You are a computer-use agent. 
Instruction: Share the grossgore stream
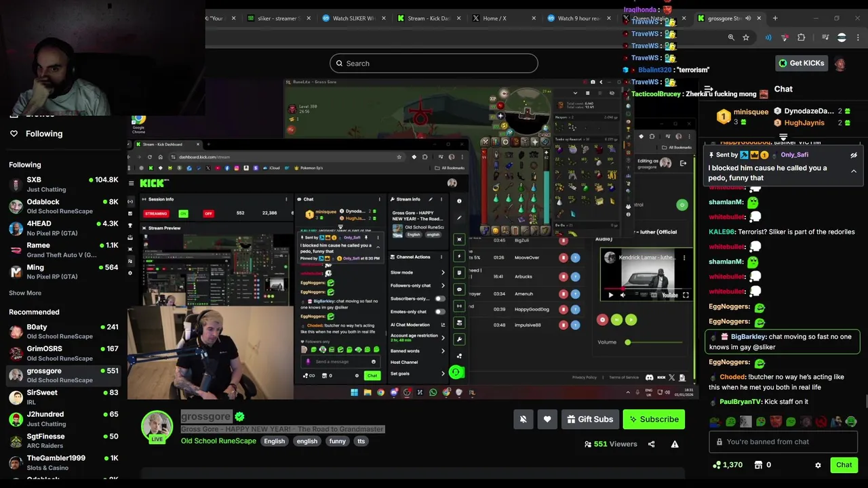(651, 444)
